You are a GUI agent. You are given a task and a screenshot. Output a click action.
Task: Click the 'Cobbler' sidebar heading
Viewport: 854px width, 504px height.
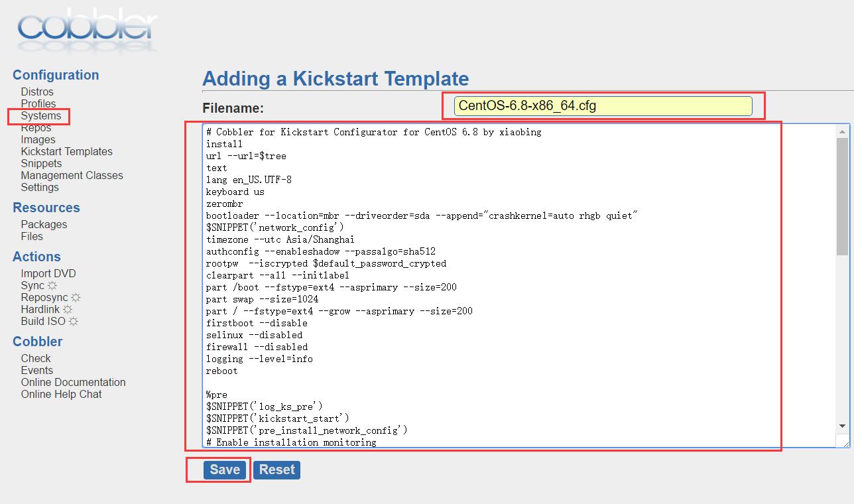pos(38,342)
